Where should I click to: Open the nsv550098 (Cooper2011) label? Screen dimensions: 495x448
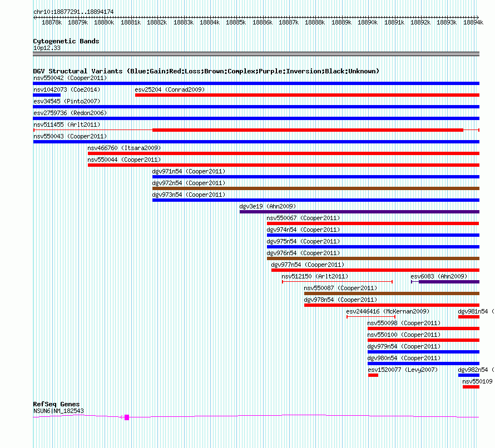coord(404,323)
